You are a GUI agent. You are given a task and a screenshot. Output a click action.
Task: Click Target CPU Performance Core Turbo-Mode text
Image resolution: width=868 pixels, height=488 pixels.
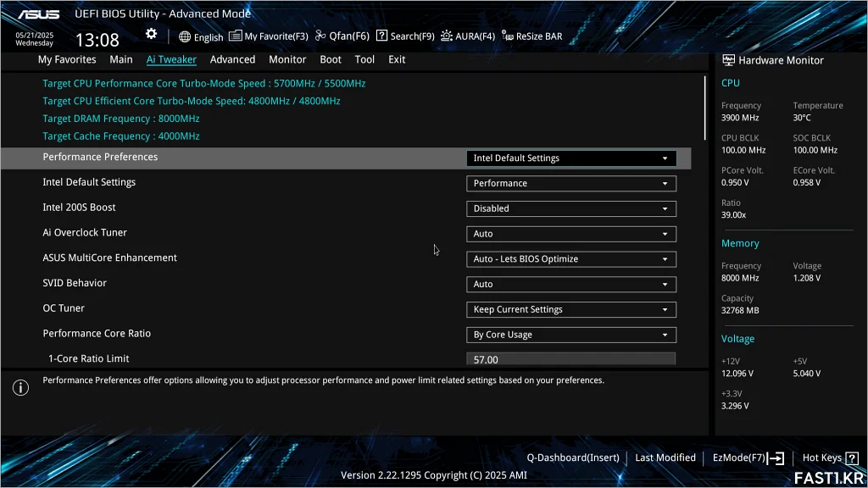click(x=203, y=84)
